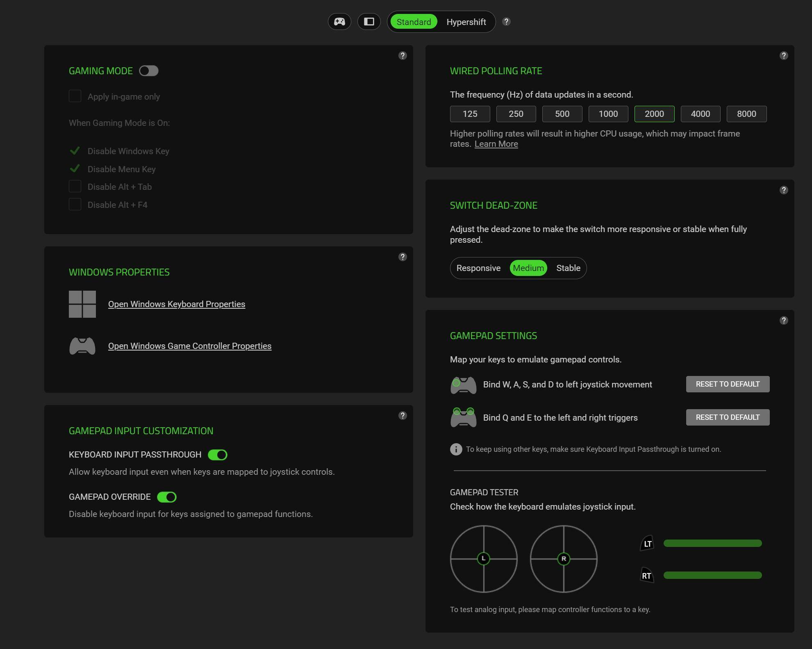Check the Disable Alt + Tab checkbox
812x649 pixels.
click(x=75, y=187)
